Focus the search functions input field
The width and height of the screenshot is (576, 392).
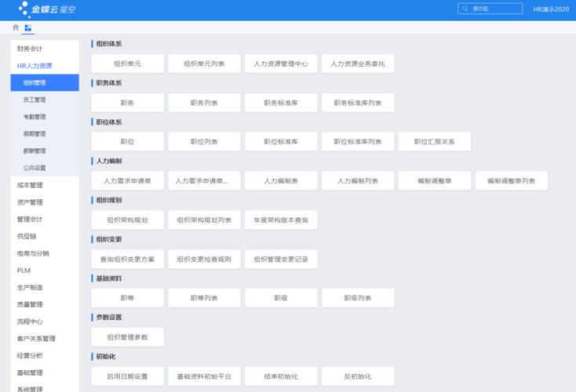click(x=490, y=9)
